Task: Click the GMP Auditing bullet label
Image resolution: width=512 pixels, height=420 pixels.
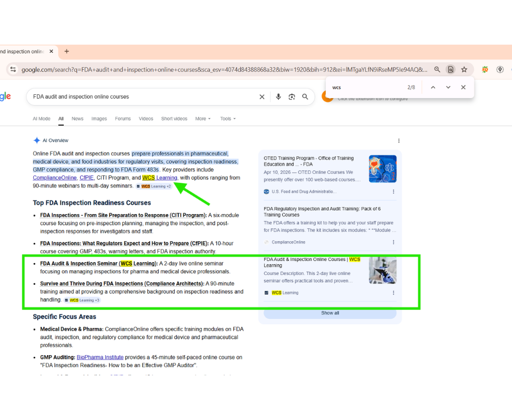Action: tap(58, 357)
